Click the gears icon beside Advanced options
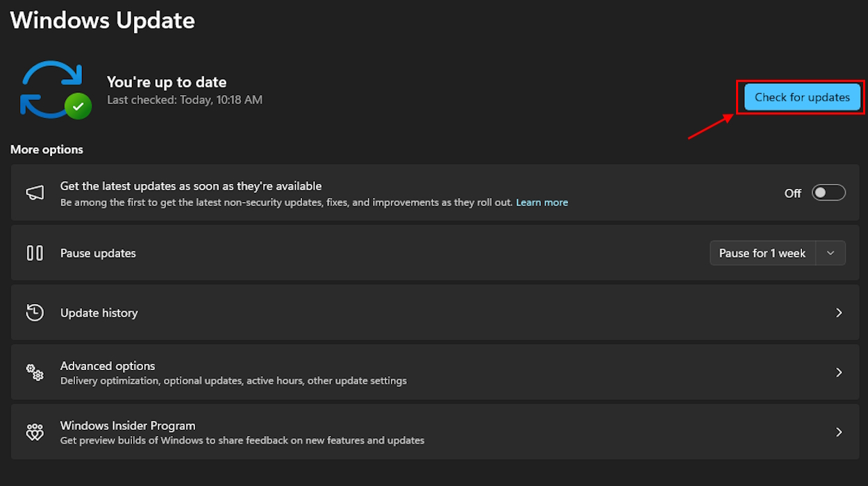This screenshot has height=486, width=868. pyautogui.click(x=35, y=372)
